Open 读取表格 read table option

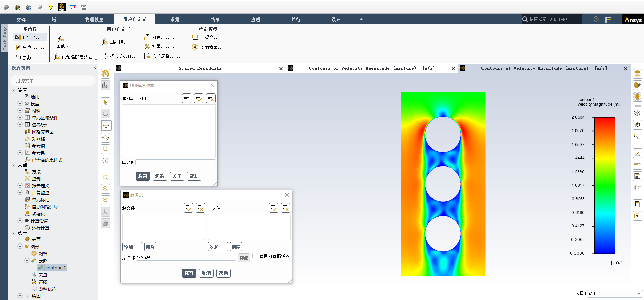click(164, 56)
